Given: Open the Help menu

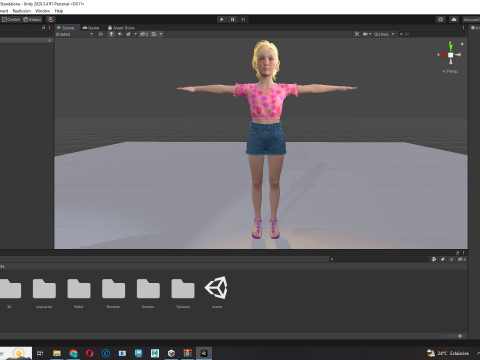Looking at the screenshot, I should click(x=59, y=11).
